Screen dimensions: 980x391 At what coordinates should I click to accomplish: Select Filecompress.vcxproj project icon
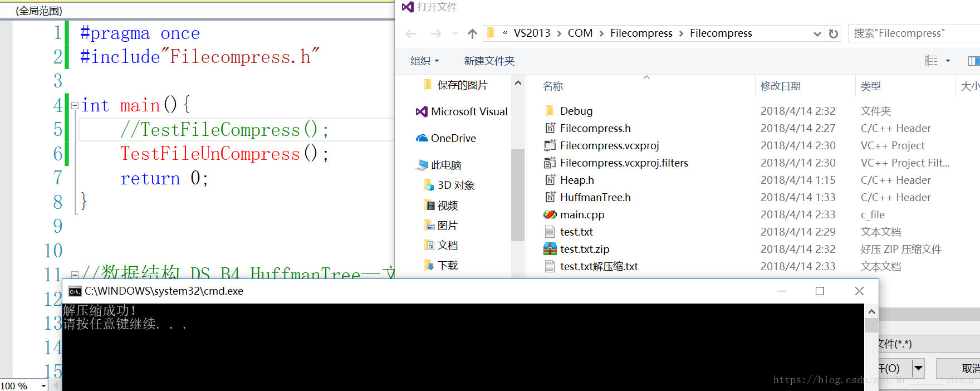pos(550,145)
